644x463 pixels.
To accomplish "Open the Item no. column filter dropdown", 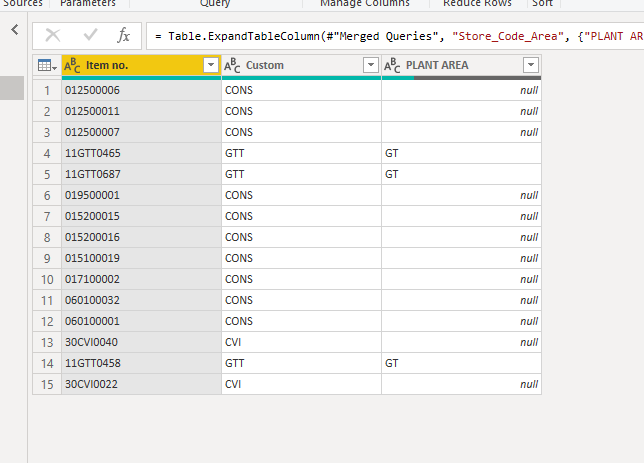I will coord(211,65).
